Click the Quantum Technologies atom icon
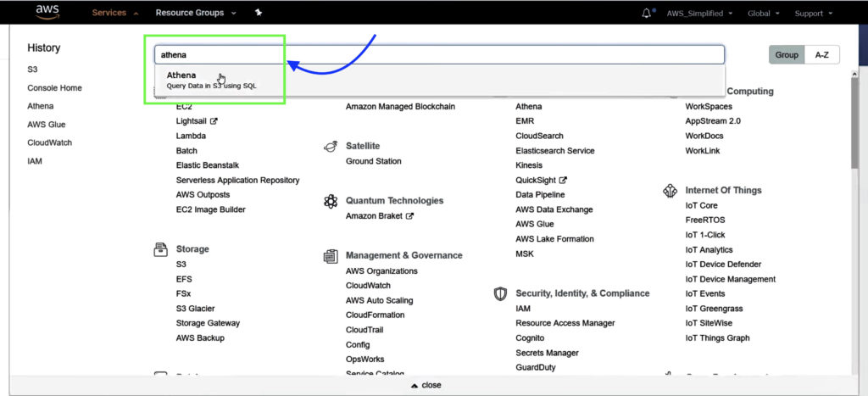The image size is (868, 396). [x=331, y=201]
